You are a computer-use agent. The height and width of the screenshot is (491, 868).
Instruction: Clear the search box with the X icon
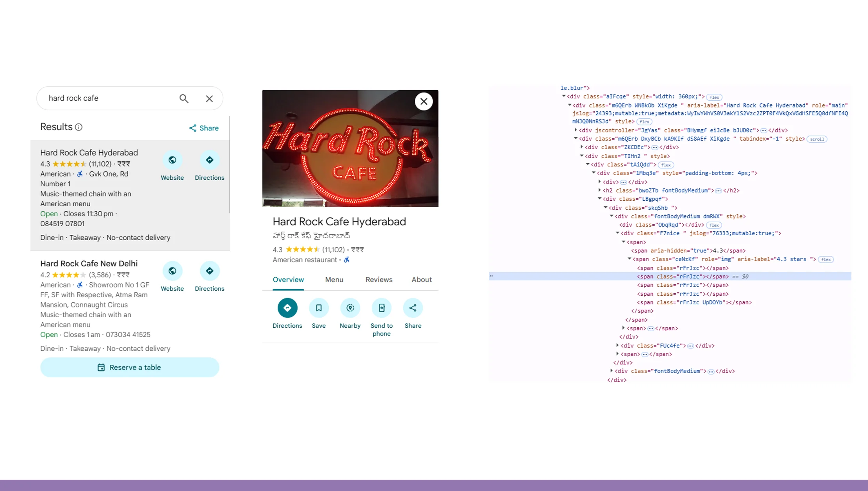(209, 98)
